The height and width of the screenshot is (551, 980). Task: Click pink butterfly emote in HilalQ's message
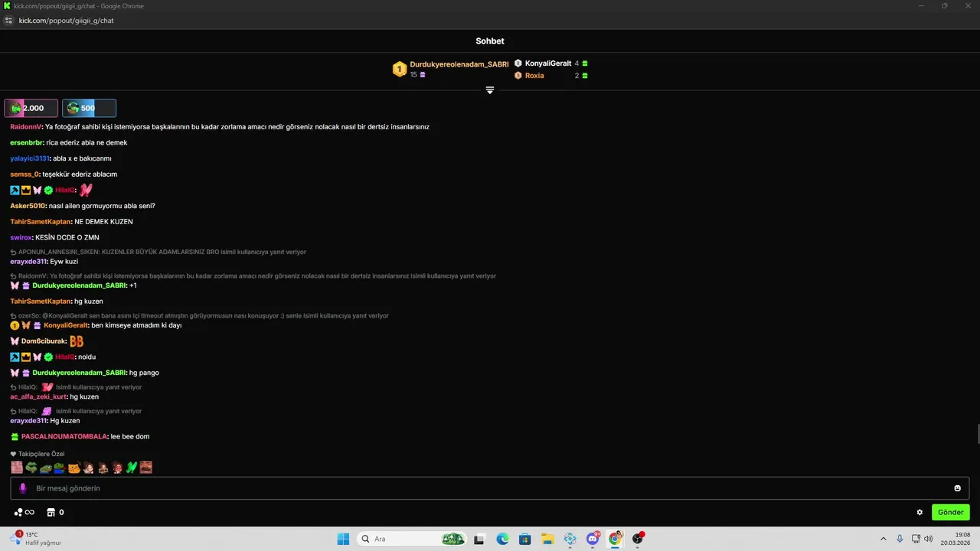click(x=86, y=190)
